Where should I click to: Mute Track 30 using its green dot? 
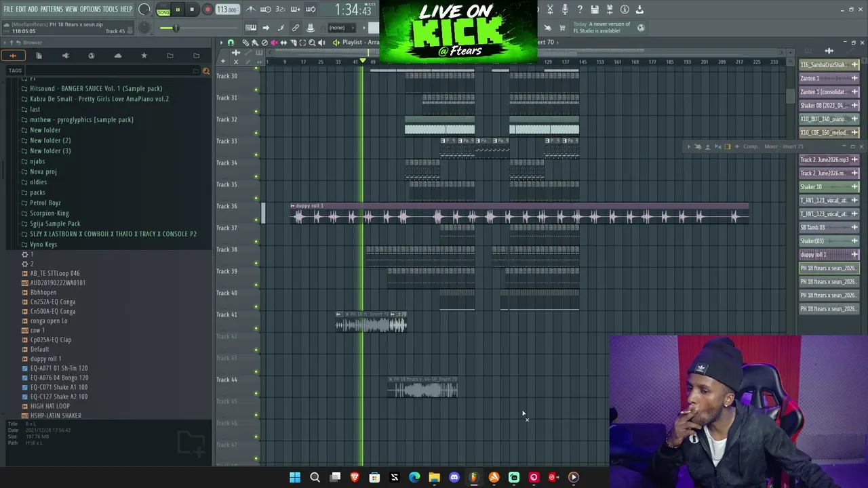(x=256, y=89)
